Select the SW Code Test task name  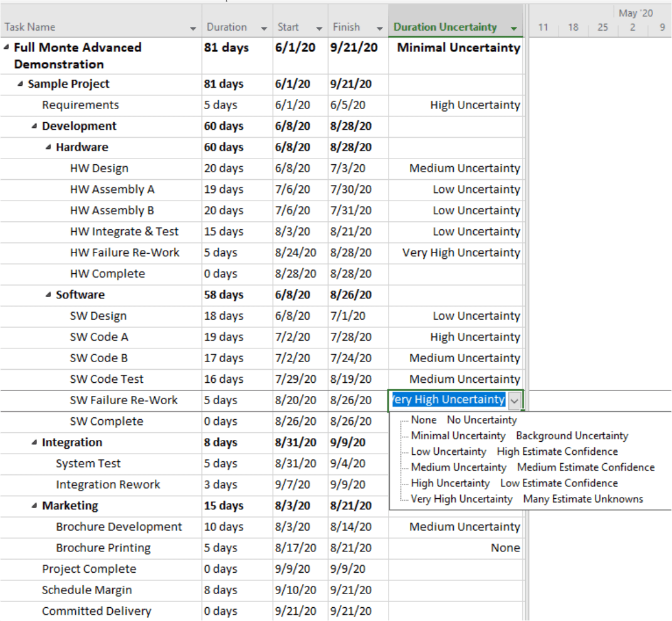coord(107,379)
